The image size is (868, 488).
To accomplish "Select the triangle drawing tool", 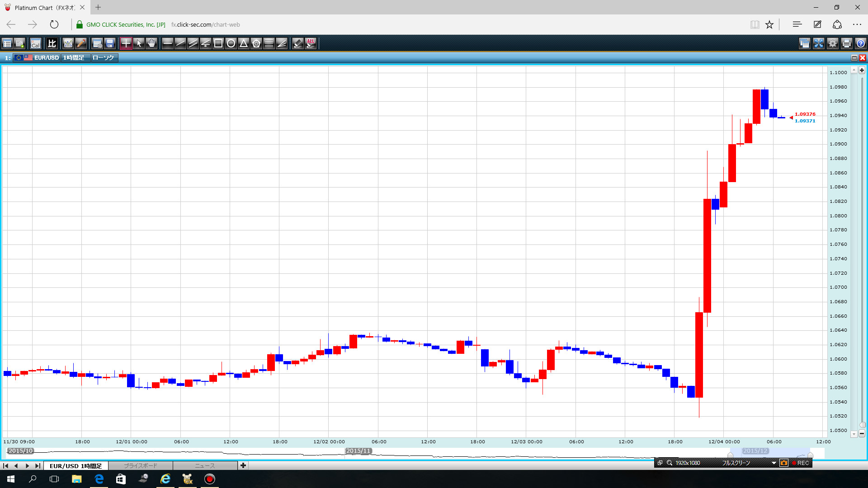I will pos(244,43).
